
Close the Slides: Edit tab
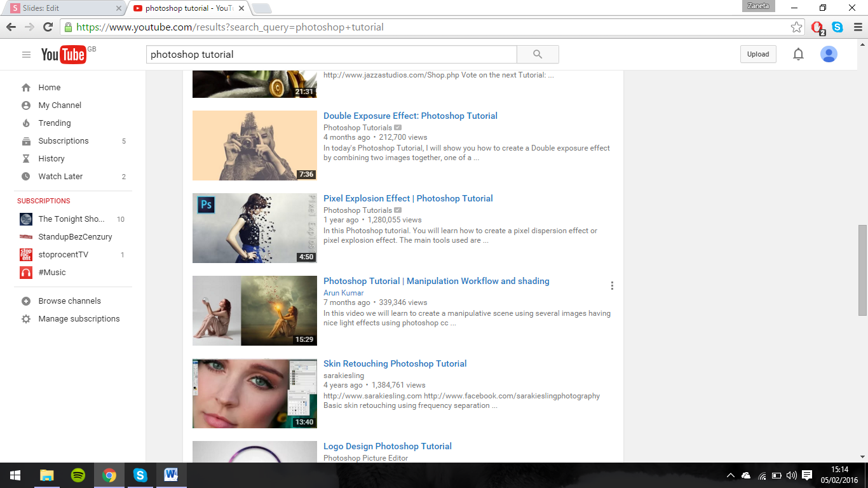(118, 9)
